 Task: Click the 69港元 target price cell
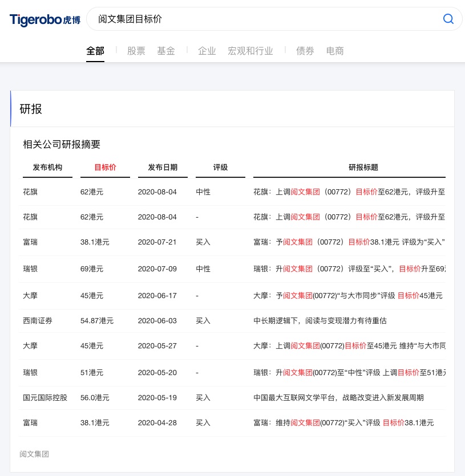point(92,268)
